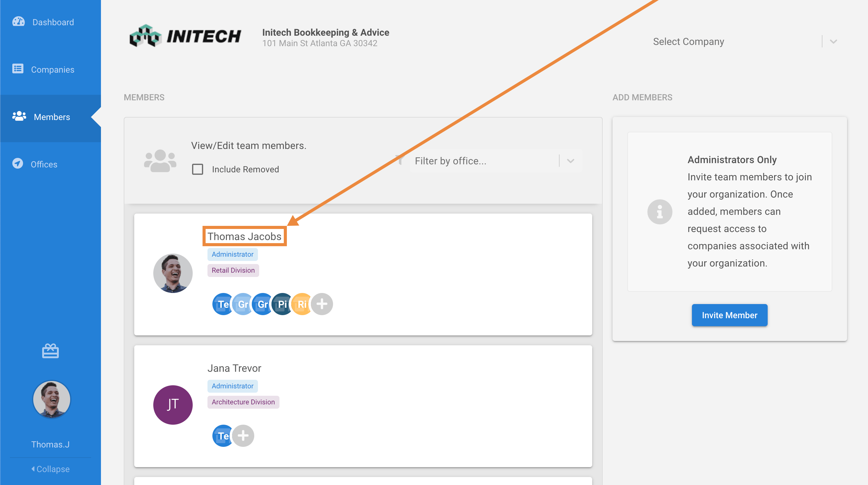The width and height of the screenshot is (868, 485).
Task: Open the gift box icon in sidebar
Action: (50, 351)
